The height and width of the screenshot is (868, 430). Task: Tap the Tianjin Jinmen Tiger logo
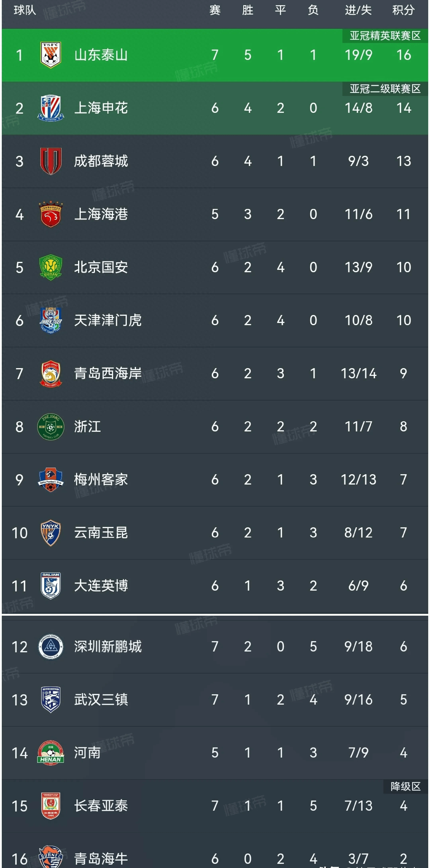(x=51, y=320)
